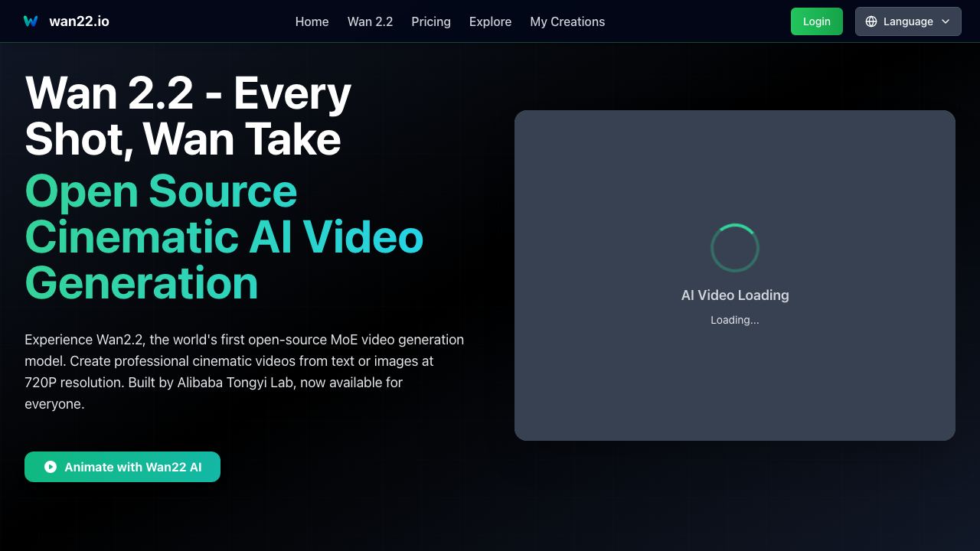This screenshot has height=551, width=980.
Task: Click the wan22.io brand name link
Action: [x=79, y=21]
